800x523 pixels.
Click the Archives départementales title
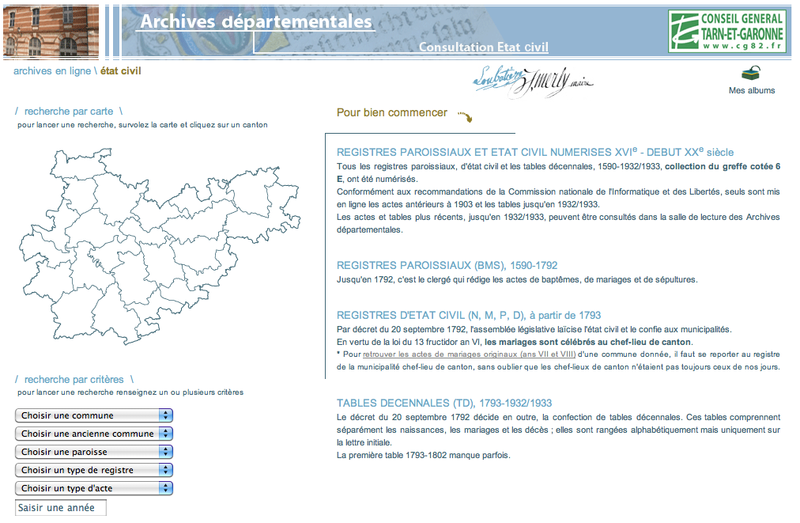tap(256, 21)
